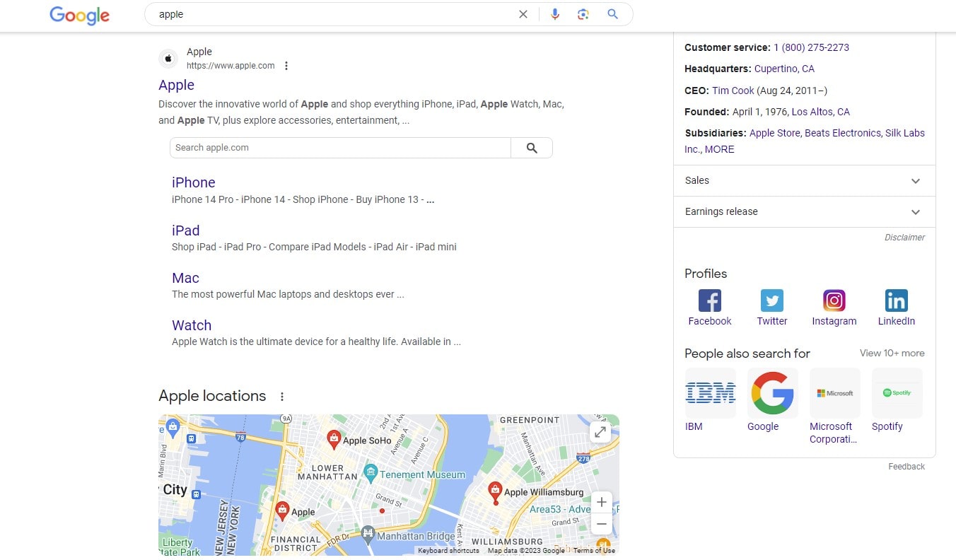Click the Google logo thumbnail in related searches
The height and width of the screenshot is (560, 956).
[x=773, y=393]
